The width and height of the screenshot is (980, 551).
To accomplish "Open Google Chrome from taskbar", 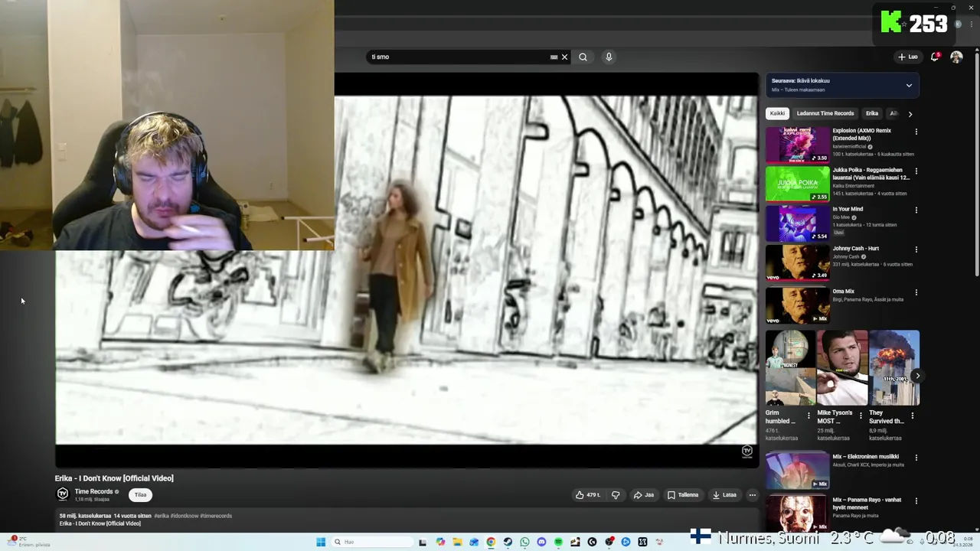I will coord(491,542).
